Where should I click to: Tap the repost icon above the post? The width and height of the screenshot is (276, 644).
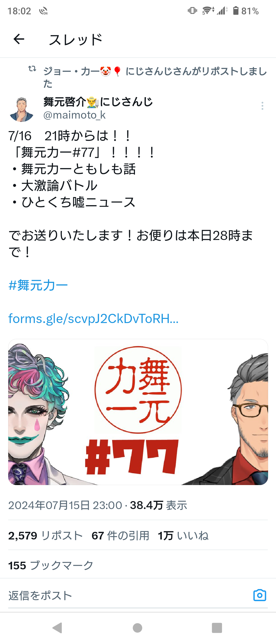(x=32, y=68)
